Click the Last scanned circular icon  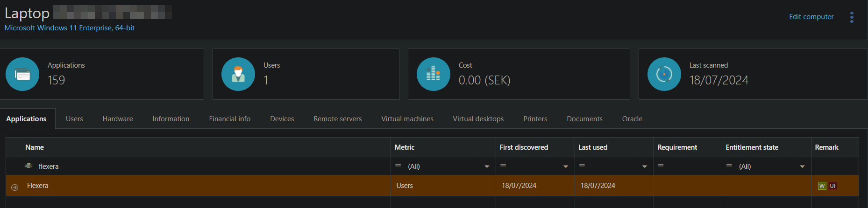point(664,74)
